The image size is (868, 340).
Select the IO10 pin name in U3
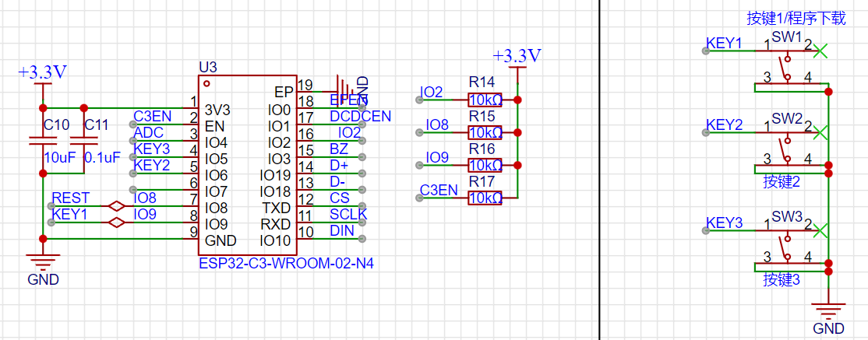tap(275, 241)
